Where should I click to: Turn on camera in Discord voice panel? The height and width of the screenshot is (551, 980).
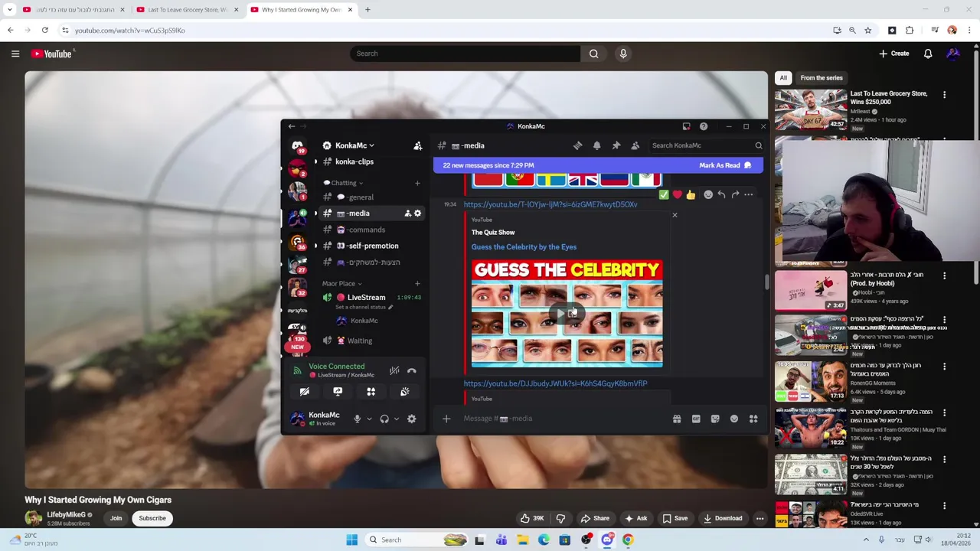(x=305, y=392)
